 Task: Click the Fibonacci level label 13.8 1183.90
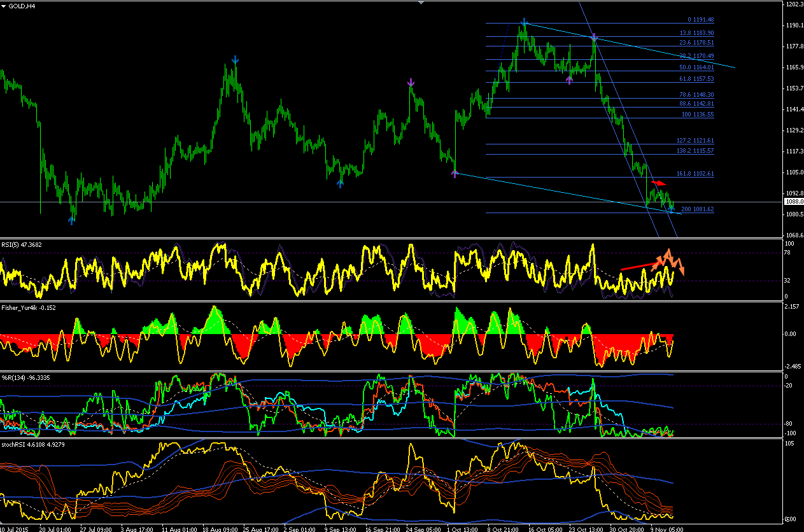(x=697, y=33)
